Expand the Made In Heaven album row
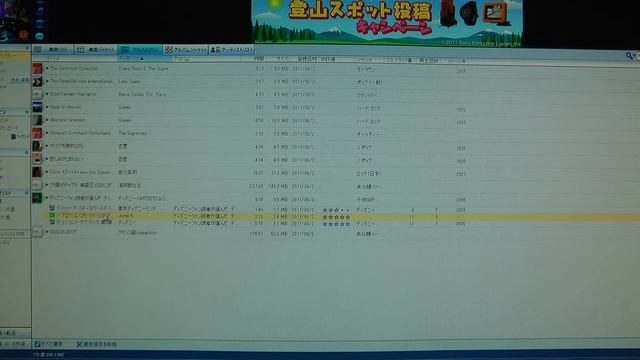640x360 pixels. [x=47, y=107]
